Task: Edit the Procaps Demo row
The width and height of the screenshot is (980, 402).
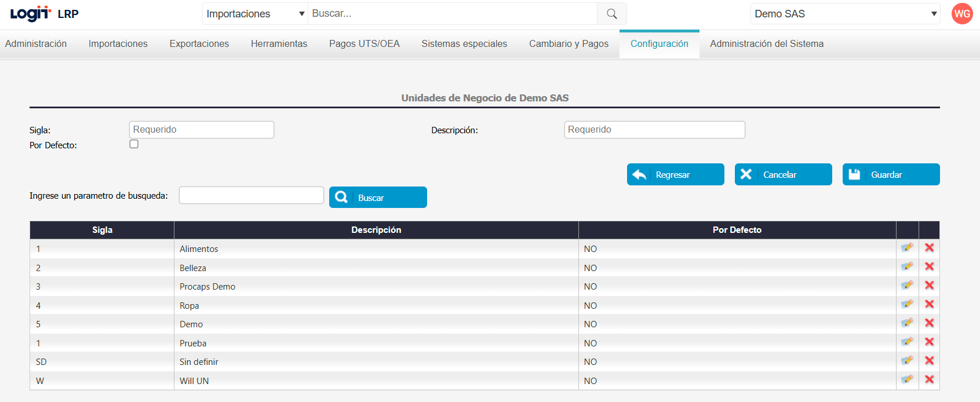Action: coord(907,286)
